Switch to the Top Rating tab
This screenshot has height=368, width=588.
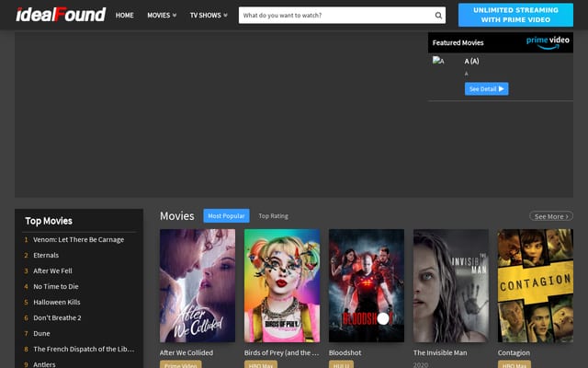point(274,216)
